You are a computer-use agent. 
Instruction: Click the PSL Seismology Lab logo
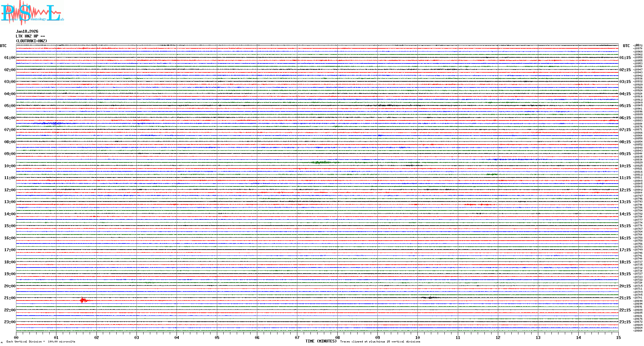pos(32,13)
